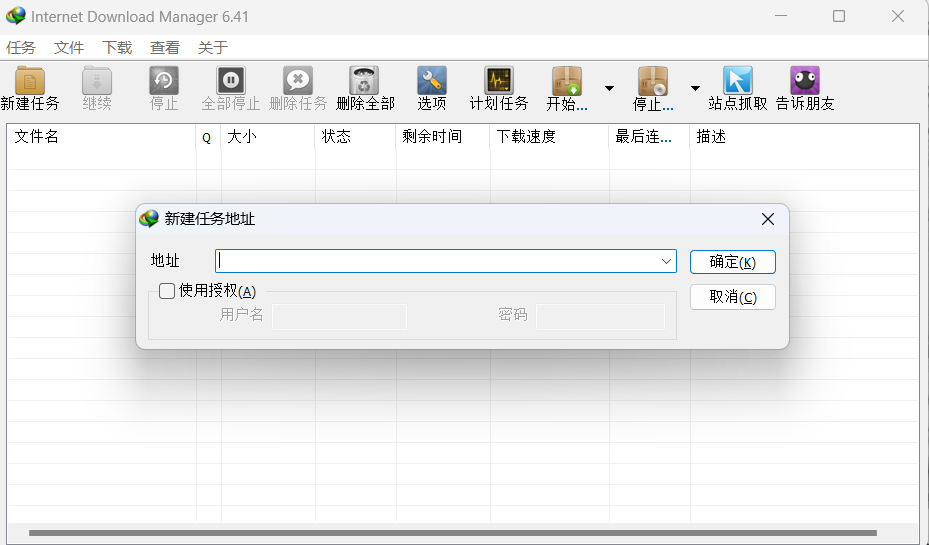The height and width of the screenshot is (545, 929).
Task: Click the 告诉朋友 tell a friend icon
Action: [x=805, y=81]
